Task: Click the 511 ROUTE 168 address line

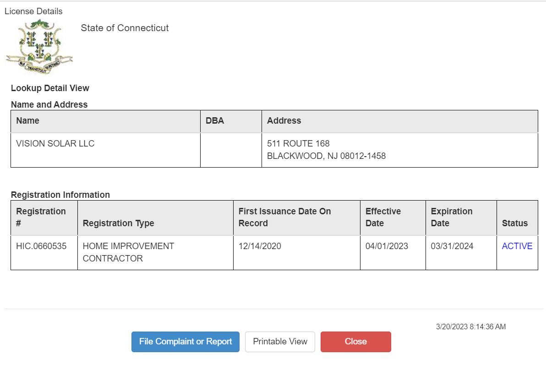Action: pyautogui.click(x=298, y=144)
